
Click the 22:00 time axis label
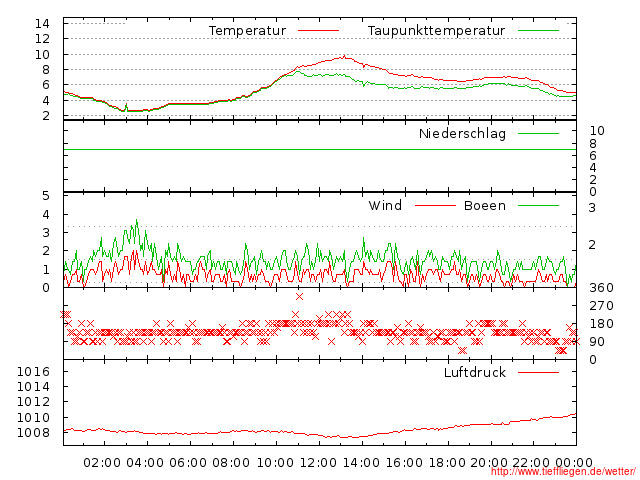point(533,462)
